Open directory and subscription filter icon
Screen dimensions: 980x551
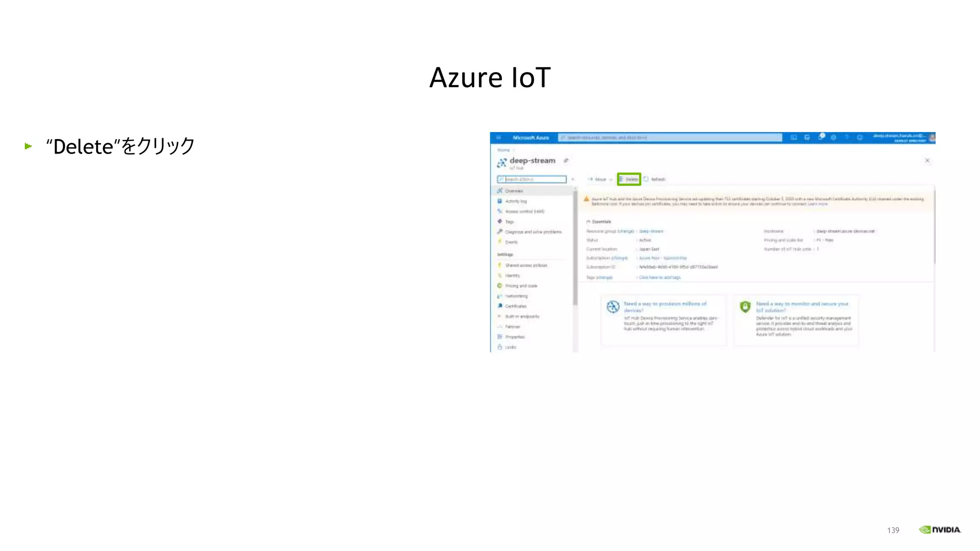pyautogui.click(x=807, y=138)
